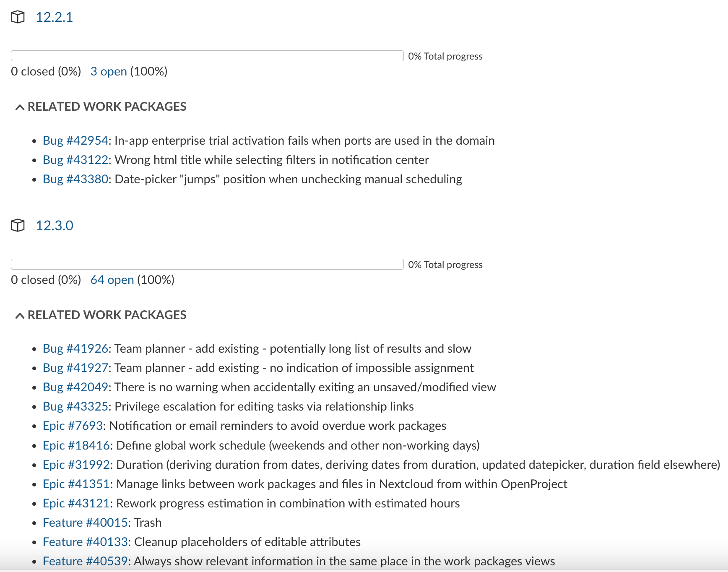This screenshot has width=728, height=572.
Task: Open Feature #40015 named Trash
Action: [x=85, y=523]
